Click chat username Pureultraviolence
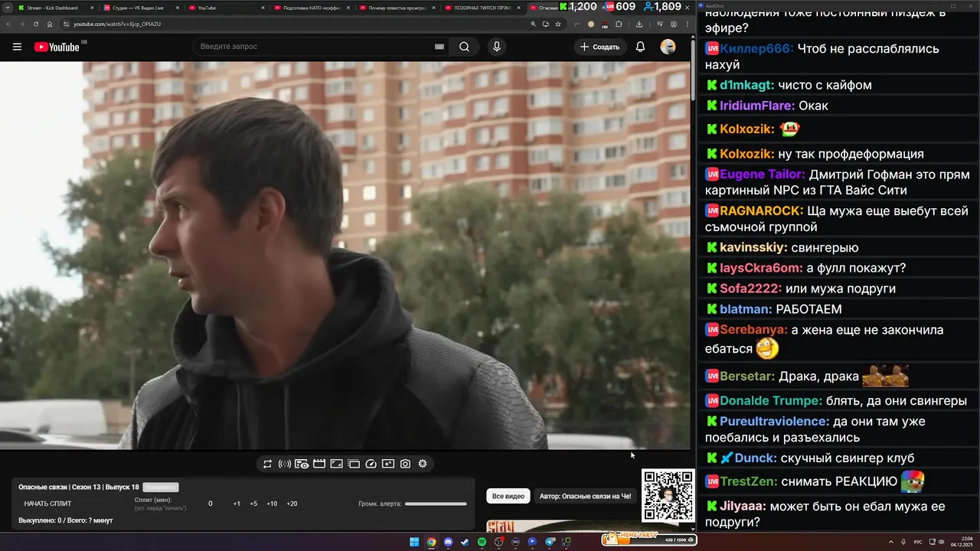 point(774,422)
